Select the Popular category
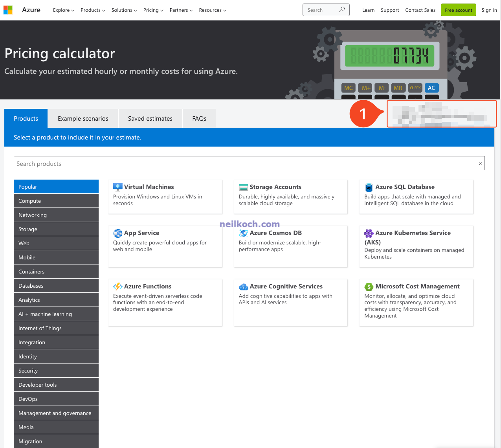Screen dimensions: 501x448 click(x=56, y=187)
